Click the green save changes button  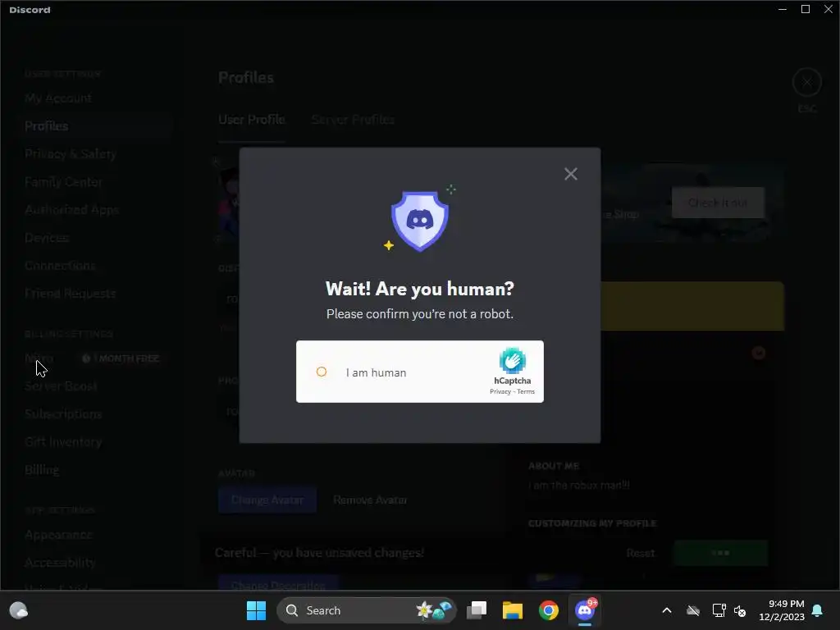click(720, 553)
